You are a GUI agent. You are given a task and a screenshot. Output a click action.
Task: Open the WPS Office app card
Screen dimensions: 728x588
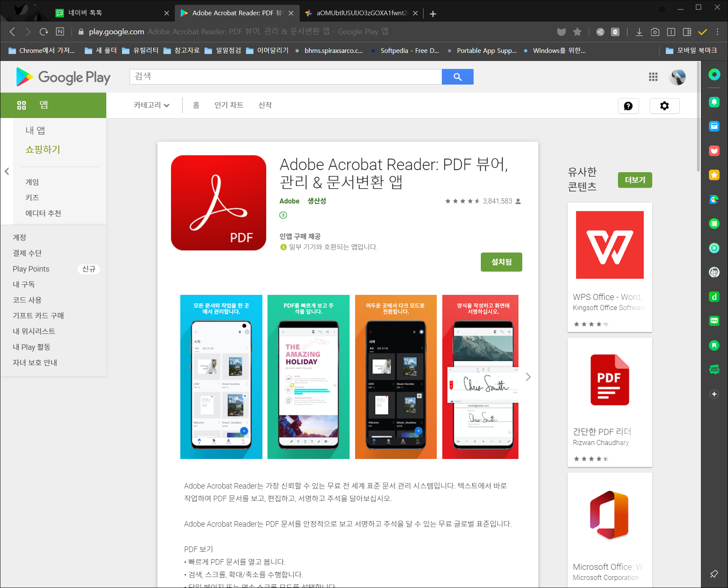[609, 267]
